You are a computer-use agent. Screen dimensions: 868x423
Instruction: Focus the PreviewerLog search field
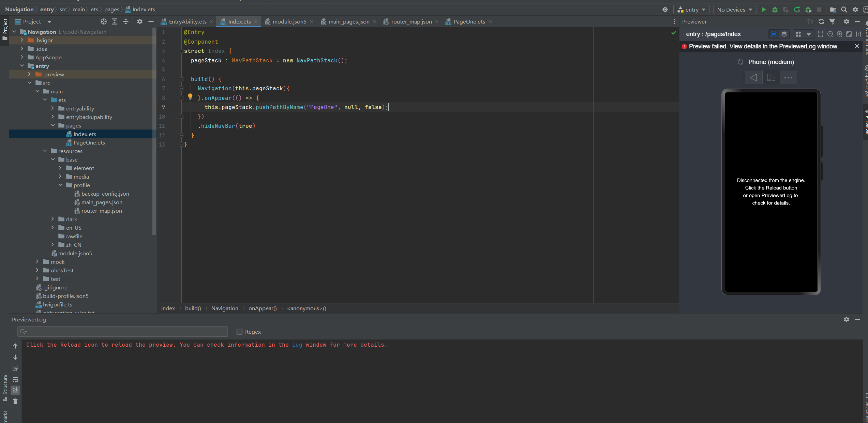123,332
